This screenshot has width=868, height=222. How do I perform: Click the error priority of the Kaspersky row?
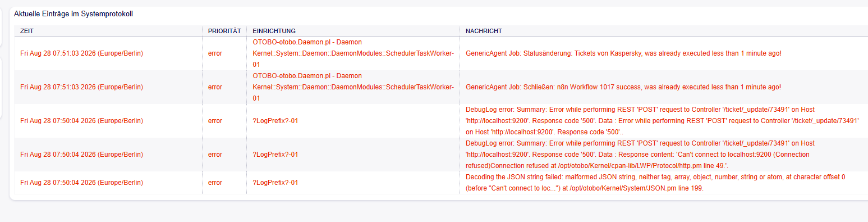point(215,53)
